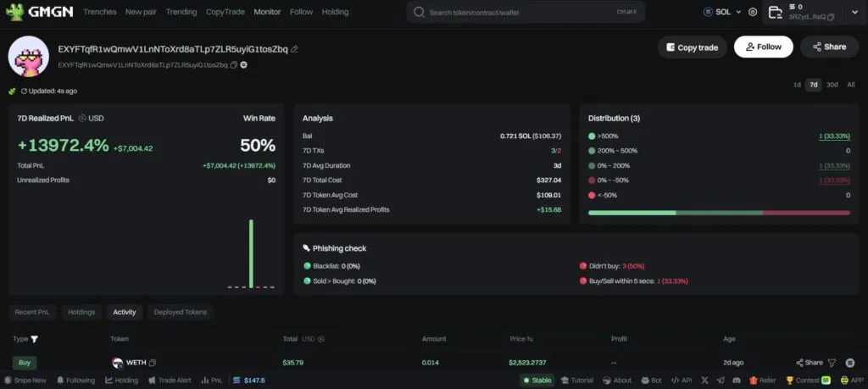The height and width of the screenshot is (389, 868).
Task: Click the filter funnel icon in WETH row
Action: click(832, 363)
